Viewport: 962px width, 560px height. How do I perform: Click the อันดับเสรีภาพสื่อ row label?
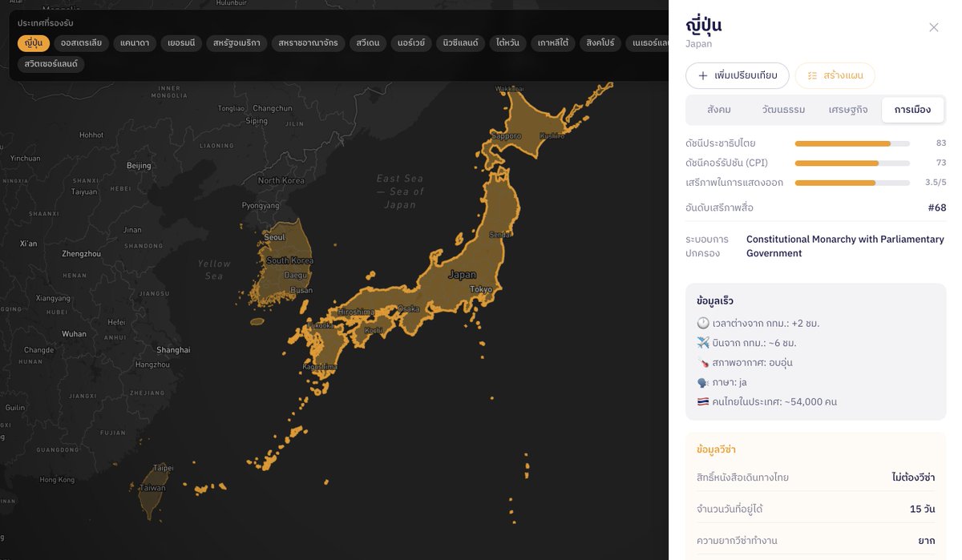719,207
